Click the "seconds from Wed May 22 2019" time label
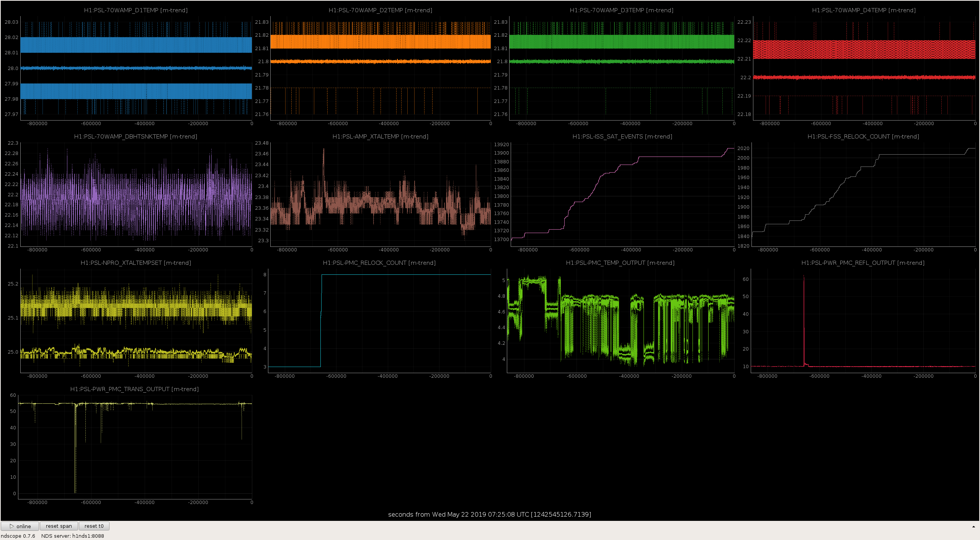The width and height of the screenshot is (980, 540). (490, 514)
